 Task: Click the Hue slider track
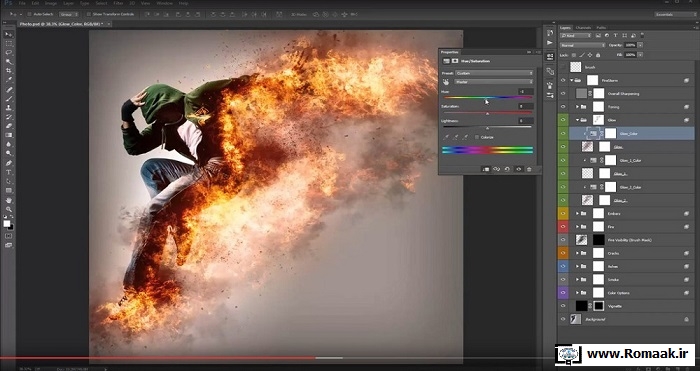click(x=488, y=97)
